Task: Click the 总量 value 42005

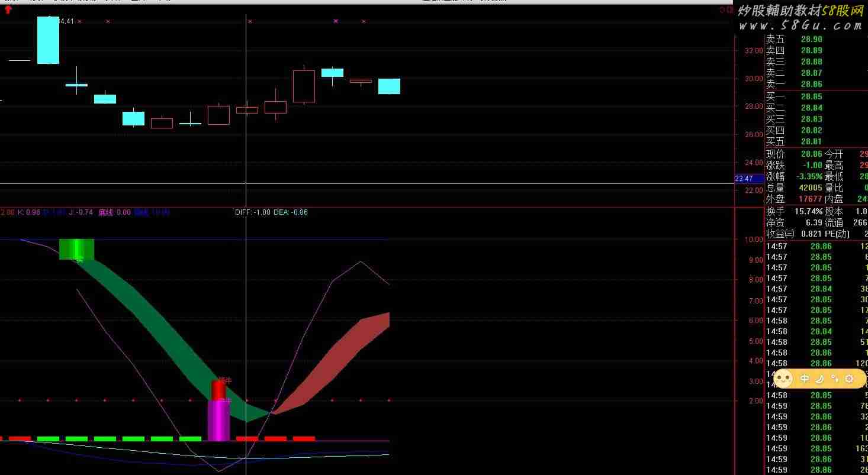Action: tap(811, 188)
